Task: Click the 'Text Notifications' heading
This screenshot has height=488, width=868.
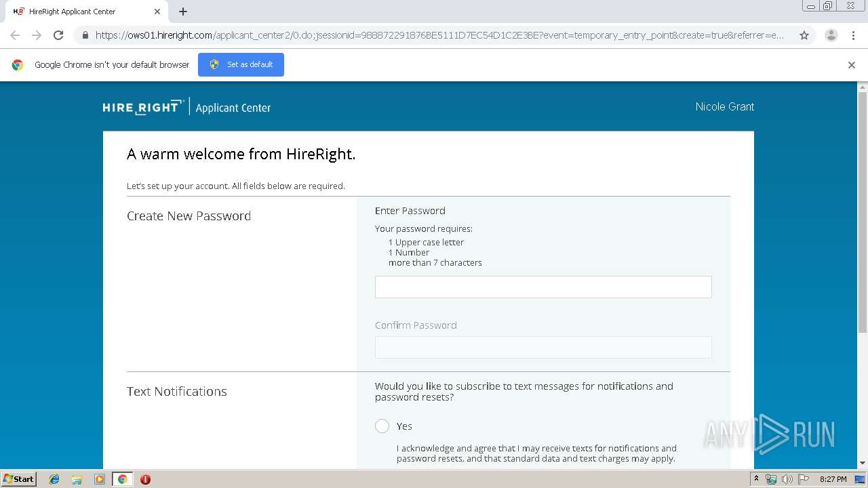Action: coord(177,391)
